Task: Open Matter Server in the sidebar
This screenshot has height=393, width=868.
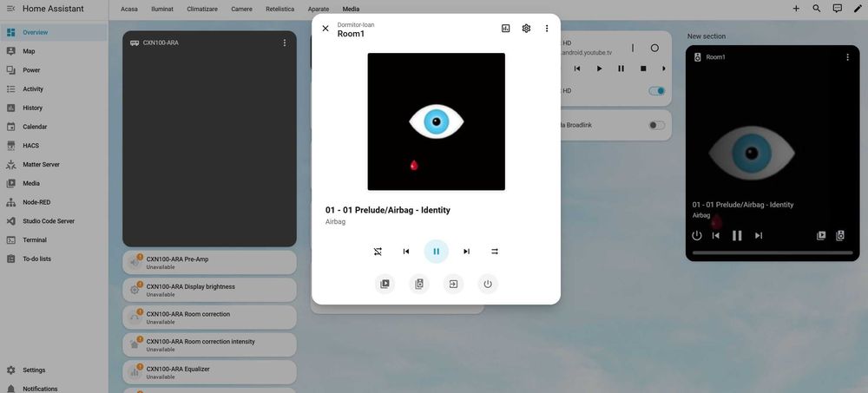Action: click(x=54, y=164)
